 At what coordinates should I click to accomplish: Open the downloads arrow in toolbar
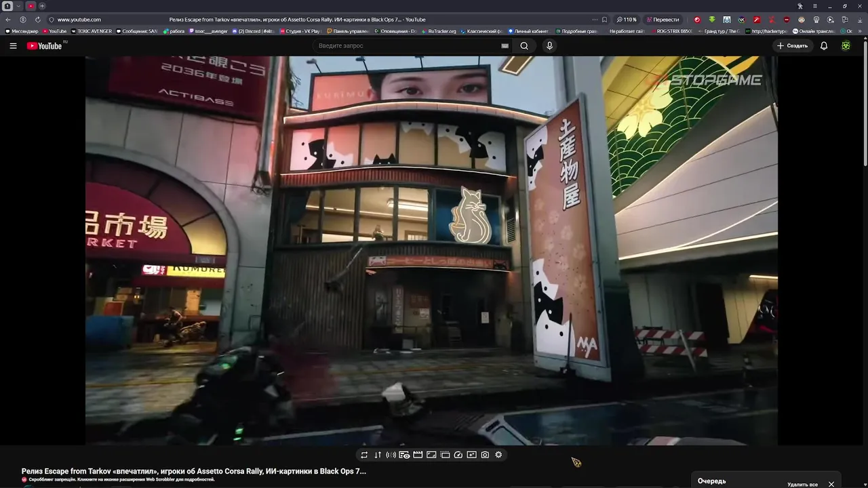[x=860, y=20]
